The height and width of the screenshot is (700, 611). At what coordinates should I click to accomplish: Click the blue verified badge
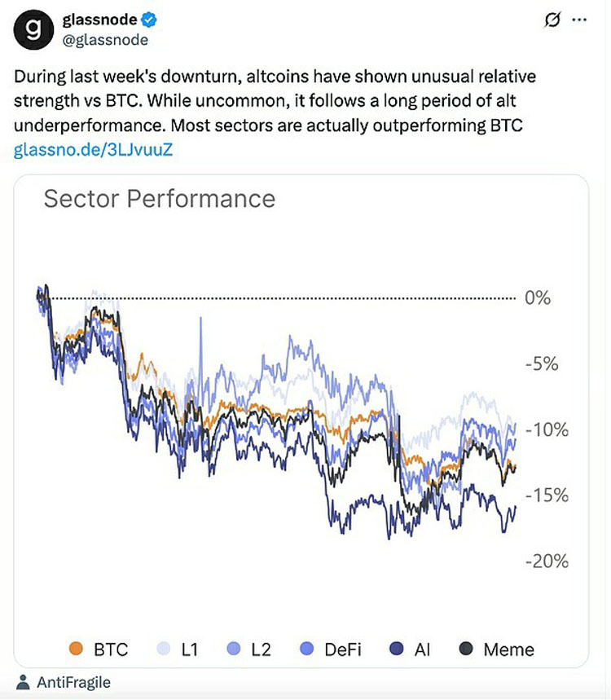click(149, 20)
